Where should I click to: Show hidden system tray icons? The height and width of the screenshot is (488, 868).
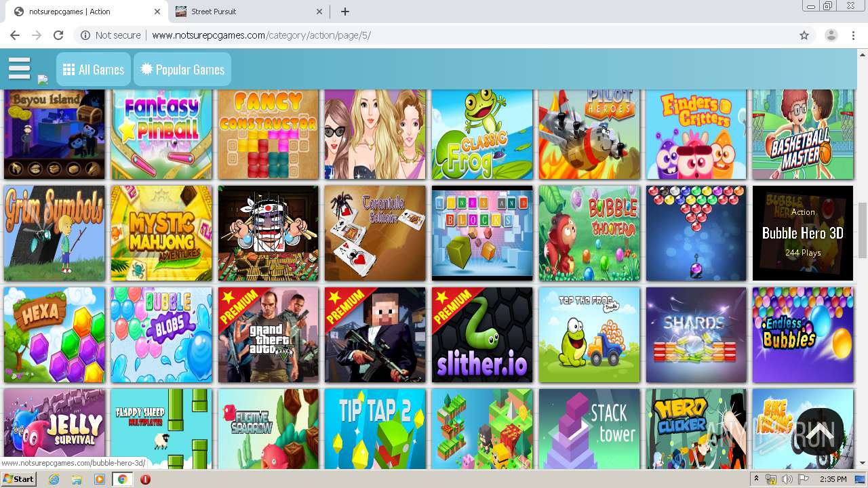[756, 479]
